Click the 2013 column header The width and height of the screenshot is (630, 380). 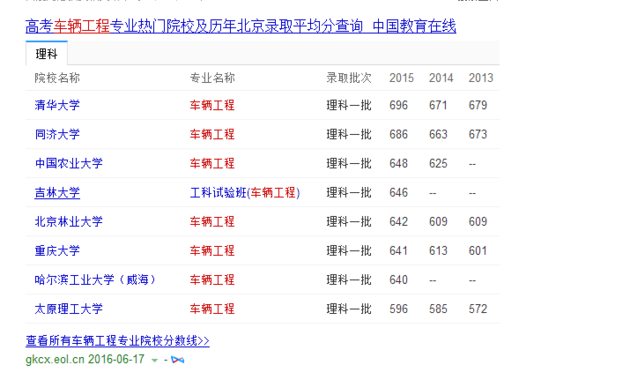[x=481, y=78]
